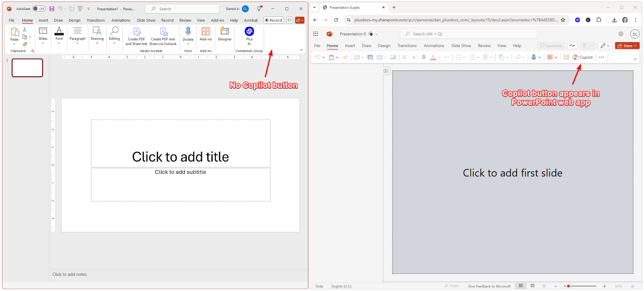Toggle Normal view button in web status bar
This screenshot has width=644, height=291.
(521, 286)
